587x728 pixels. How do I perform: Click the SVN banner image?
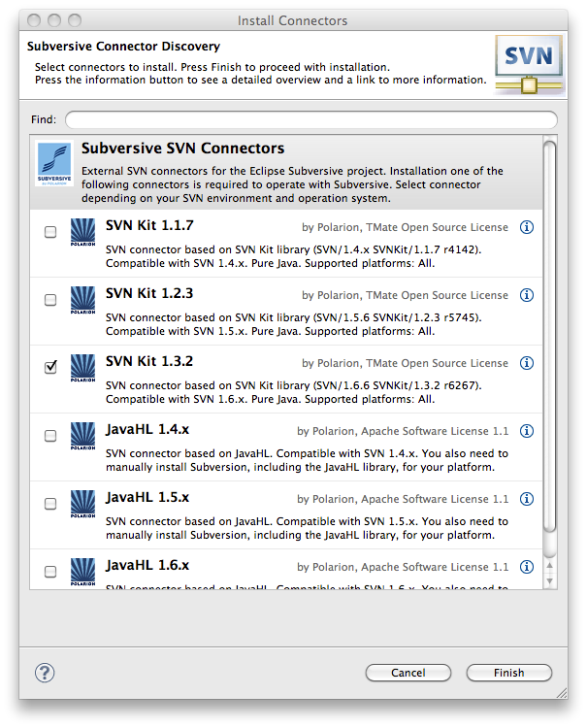[529, 64]
